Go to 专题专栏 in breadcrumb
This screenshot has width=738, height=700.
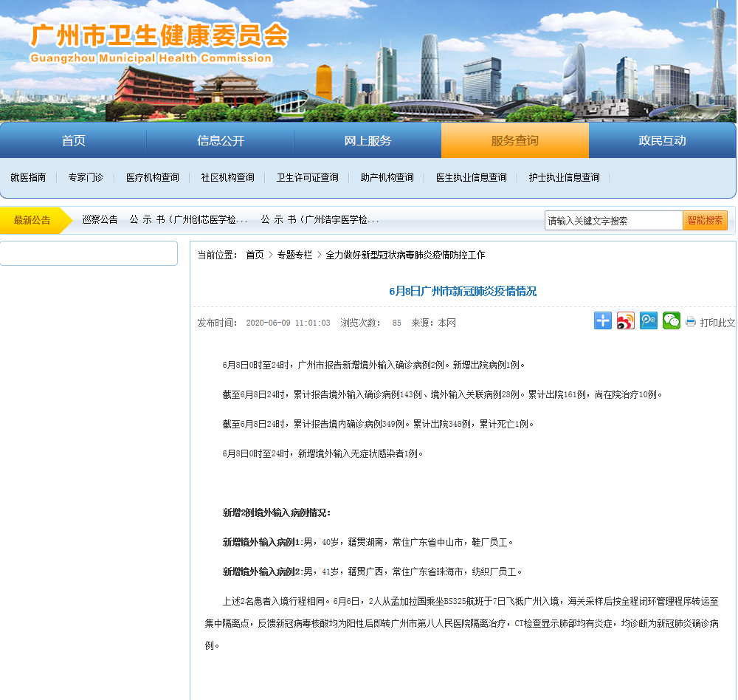pyautogui.click(x=294, y=255)
